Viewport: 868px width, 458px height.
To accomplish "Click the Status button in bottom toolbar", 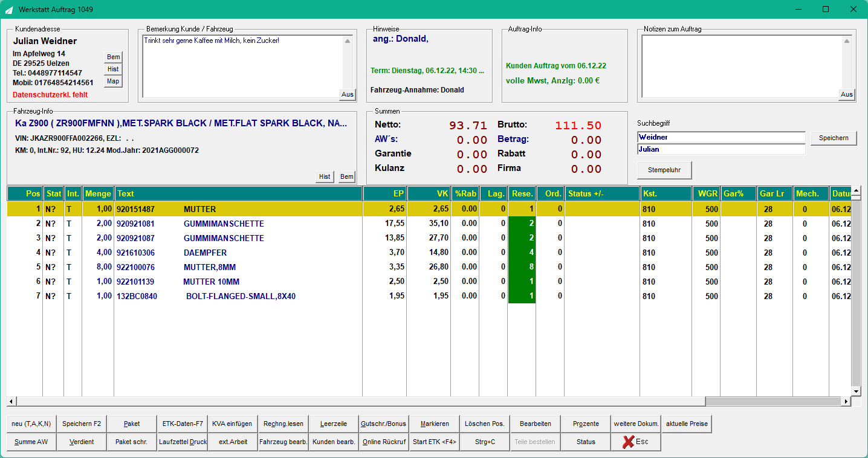I will pos(586,442).
